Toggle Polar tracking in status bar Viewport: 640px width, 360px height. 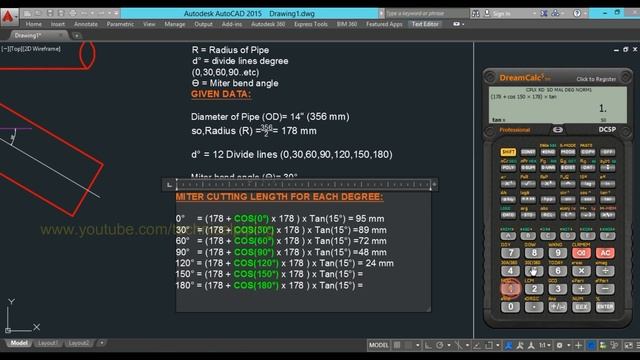point(440,345)
